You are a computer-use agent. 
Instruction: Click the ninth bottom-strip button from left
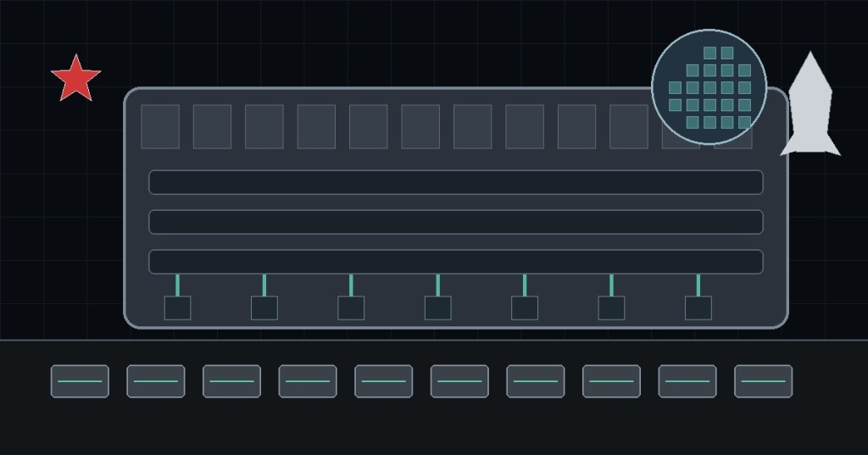point(687,381)
